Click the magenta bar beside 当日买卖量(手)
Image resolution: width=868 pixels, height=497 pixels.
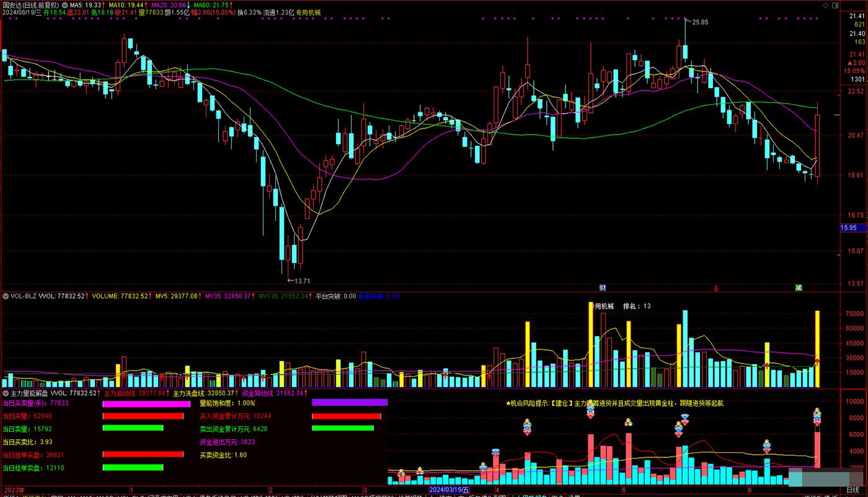(146, 403)
